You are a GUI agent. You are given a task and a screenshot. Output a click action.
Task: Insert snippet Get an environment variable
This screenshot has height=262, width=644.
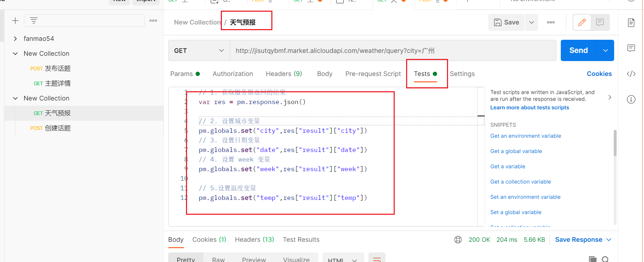(x=526, y=136)
